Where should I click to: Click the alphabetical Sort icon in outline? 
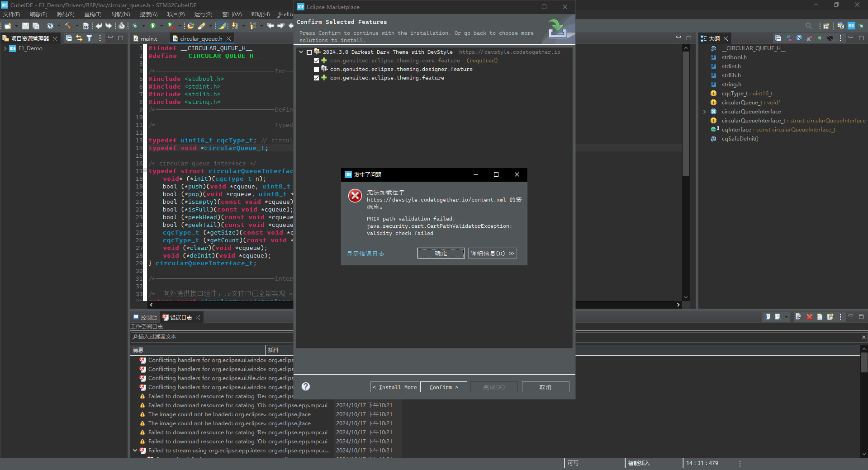coord(788,38)
